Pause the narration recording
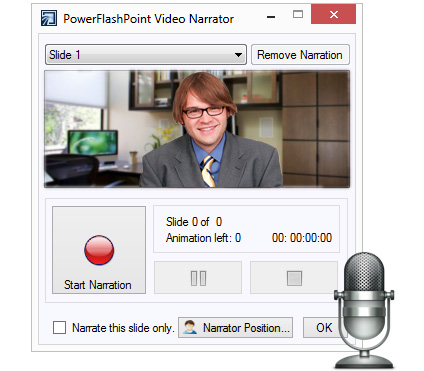 [198, 278]
